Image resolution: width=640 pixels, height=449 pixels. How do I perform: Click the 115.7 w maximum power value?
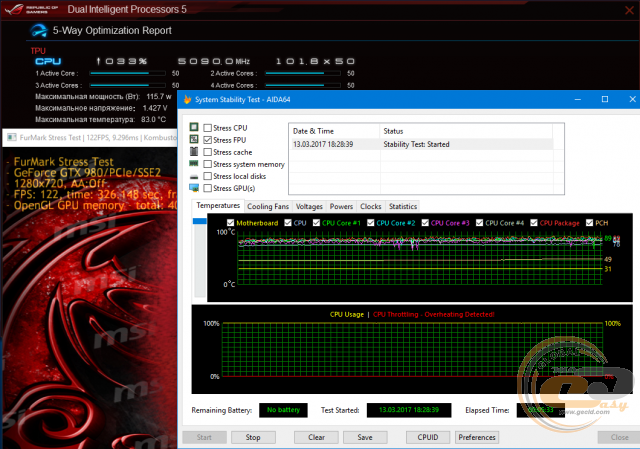point(159,96)
